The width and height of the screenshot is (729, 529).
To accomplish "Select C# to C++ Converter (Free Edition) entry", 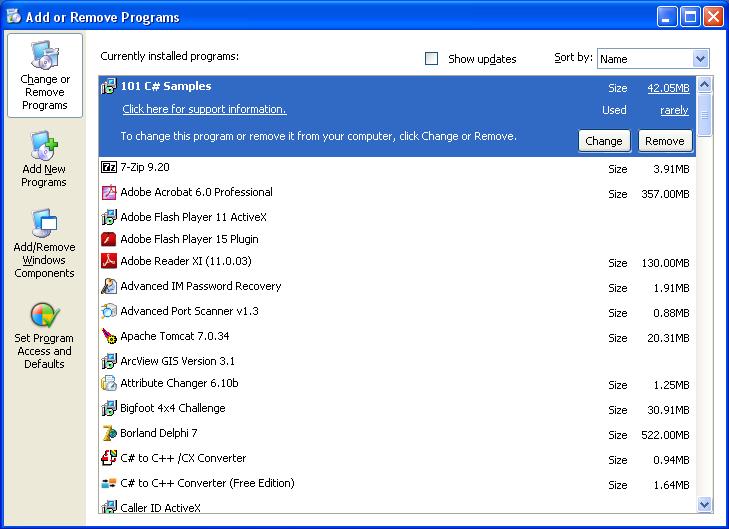I will (x=397, y=484).
